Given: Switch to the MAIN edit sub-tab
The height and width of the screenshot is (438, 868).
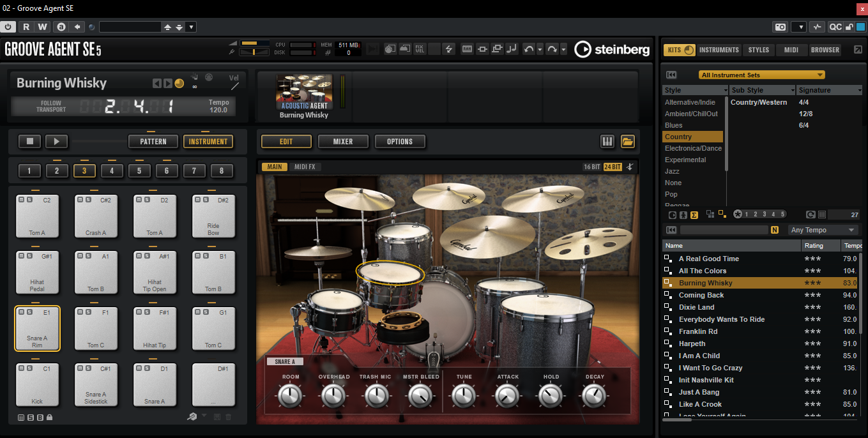Looking at the screenshot, I should tap(275, 167).
